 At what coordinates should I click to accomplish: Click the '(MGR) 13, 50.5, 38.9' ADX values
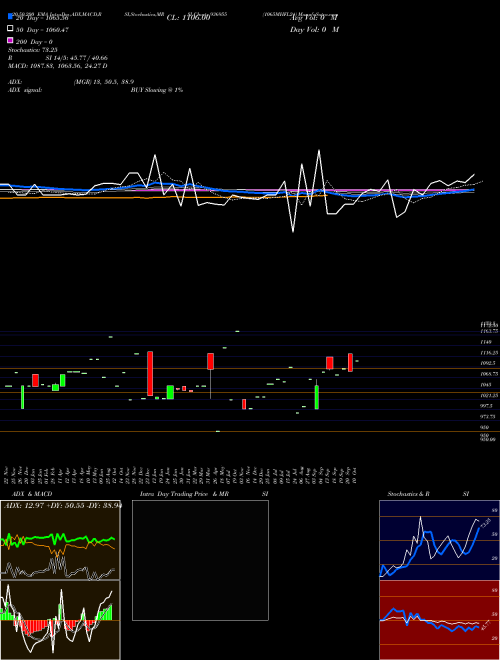(x=104, y=82)
